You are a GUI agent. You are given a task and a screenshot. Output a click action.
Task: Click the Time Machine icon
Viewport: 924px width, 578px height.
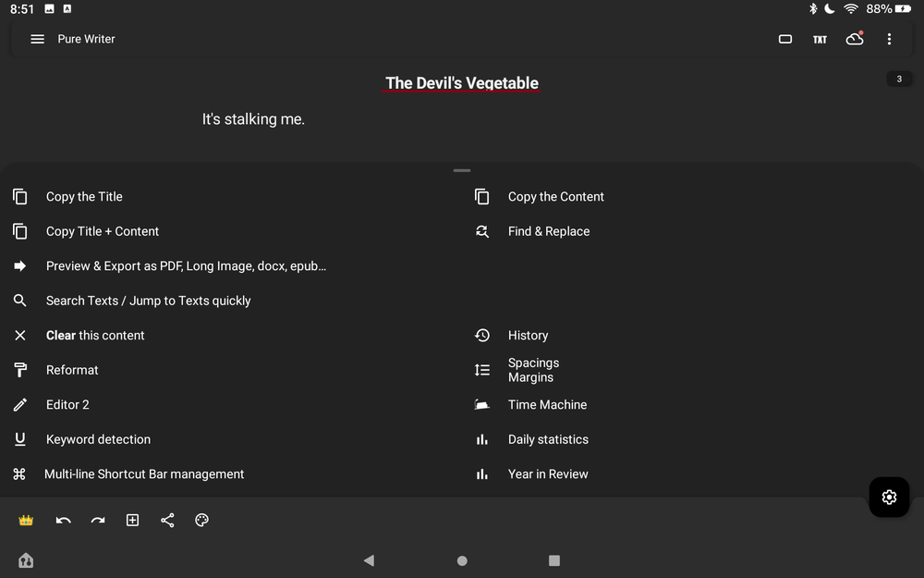(x=482, y=405)
